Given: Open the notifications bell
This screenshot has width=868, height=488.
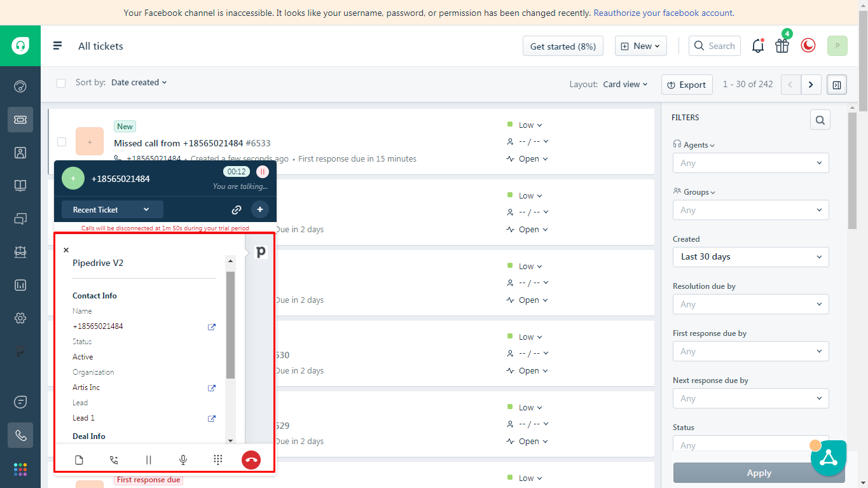Looking at the screenshot, I should point(757,46).
